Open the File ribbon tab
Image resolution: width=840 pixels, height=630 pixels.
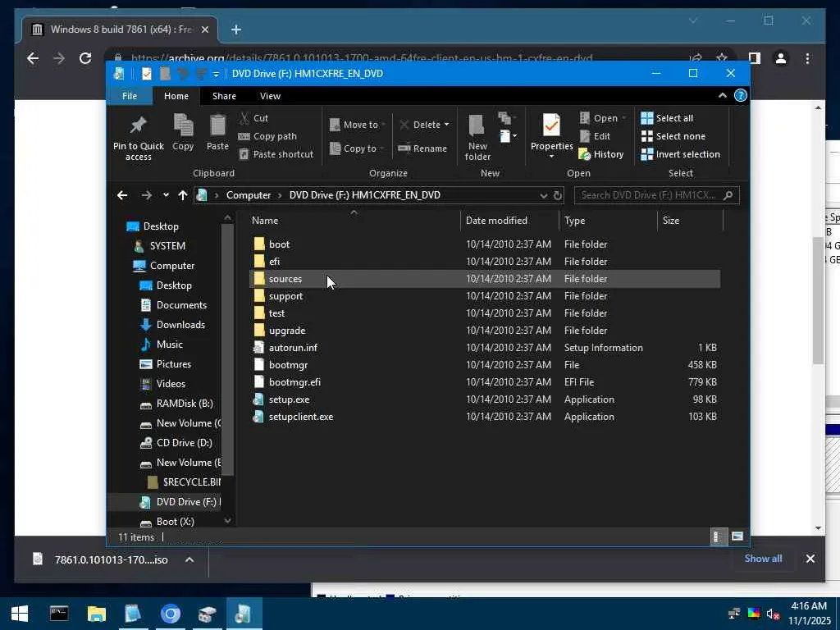point(130,96)
